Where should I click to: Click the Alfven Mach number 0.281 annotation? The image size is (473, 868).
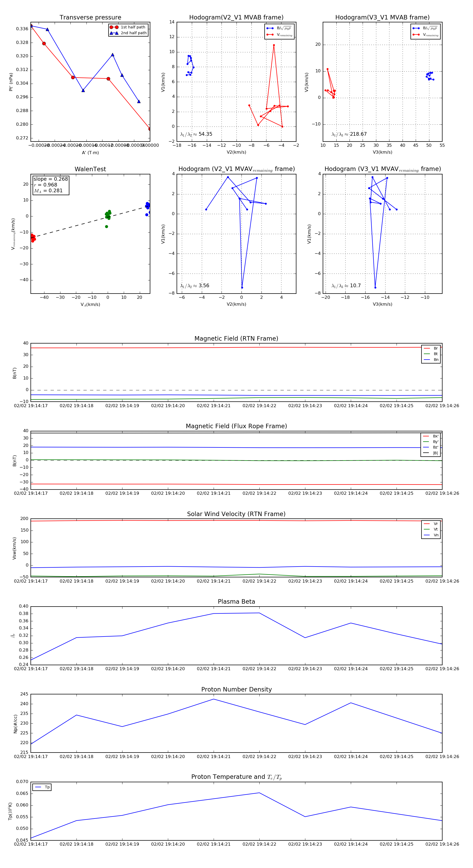click(x=48, y=191)
